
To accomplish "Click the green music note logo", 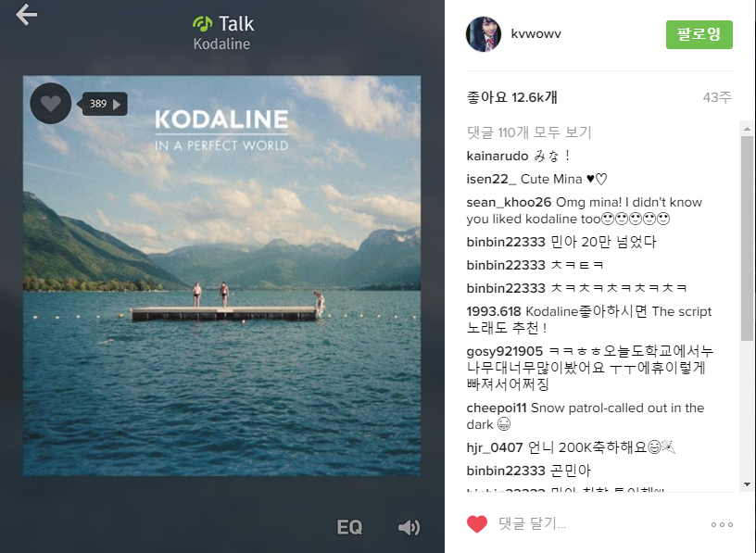I will click(203, 23).
